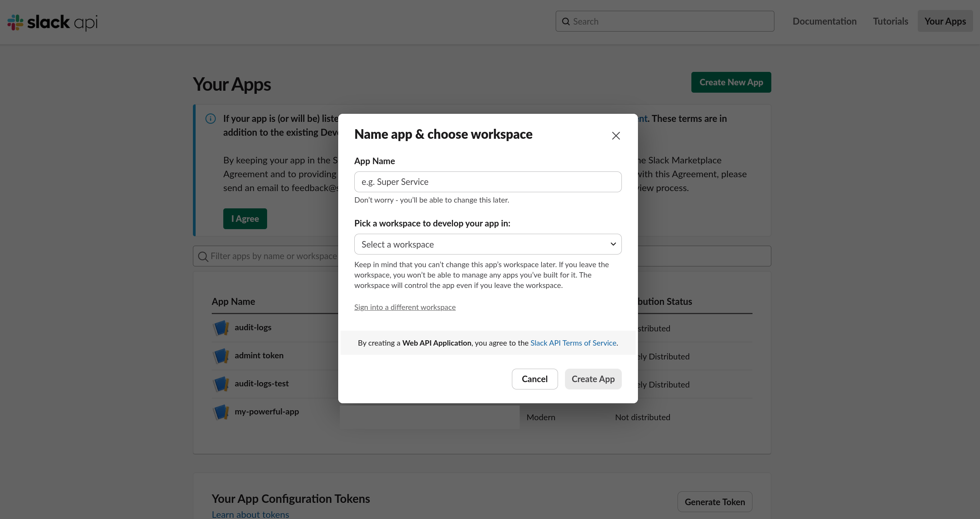Image resolution: width=980 pixels, height=519 pixels.
Task: Go to the Your Apps tab
Action: click(x=945, y=21)
